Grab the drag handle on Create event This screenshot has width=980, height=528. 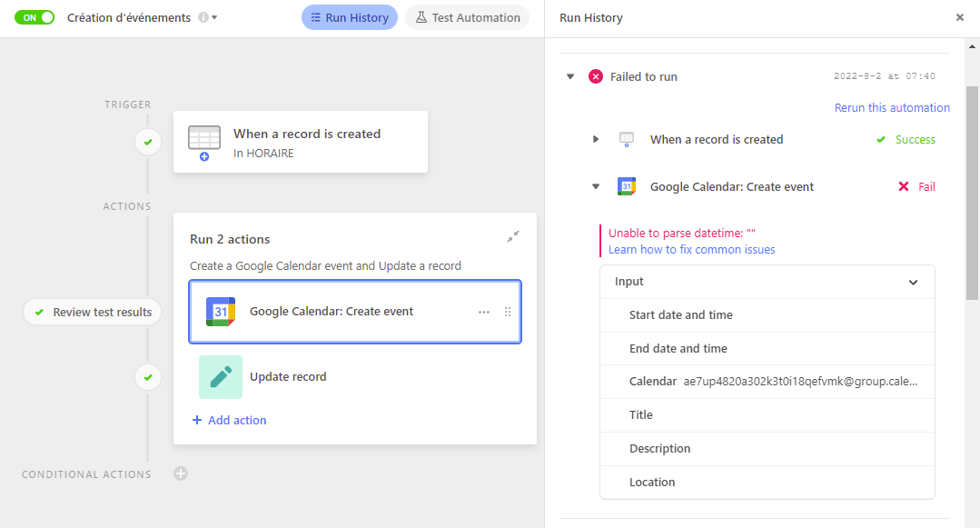[508, 312]
